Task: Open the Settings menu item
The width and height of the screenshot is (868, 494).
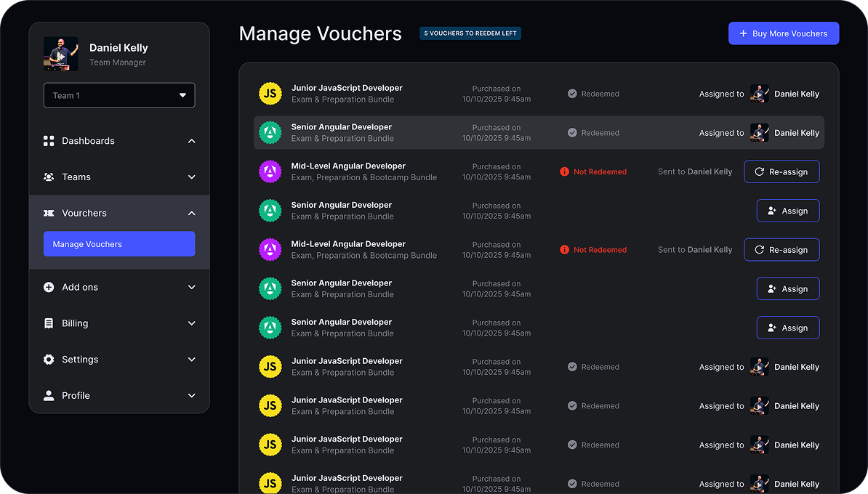Action: [x=119, y=360]
